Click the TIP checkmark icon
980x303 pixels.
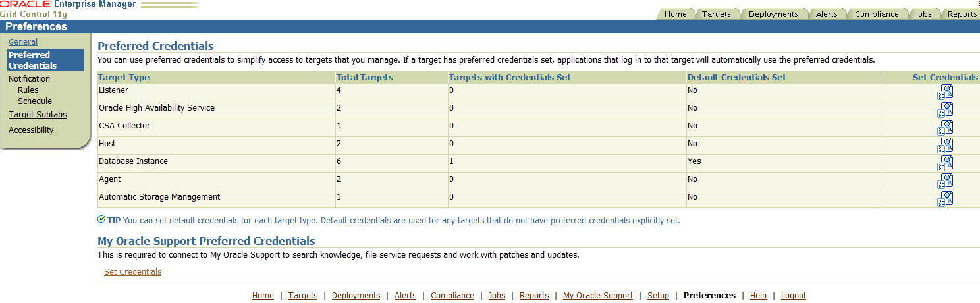pyautogui.click(x=101, y=219)
